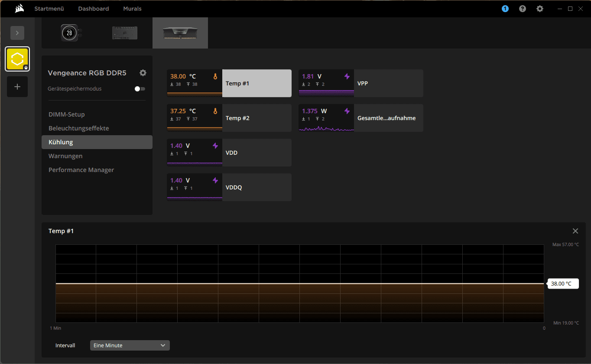The height and width of the screenshot is (364, 591).
Task: Select the controller hub device thumbnail
Action: click(125, 33)
